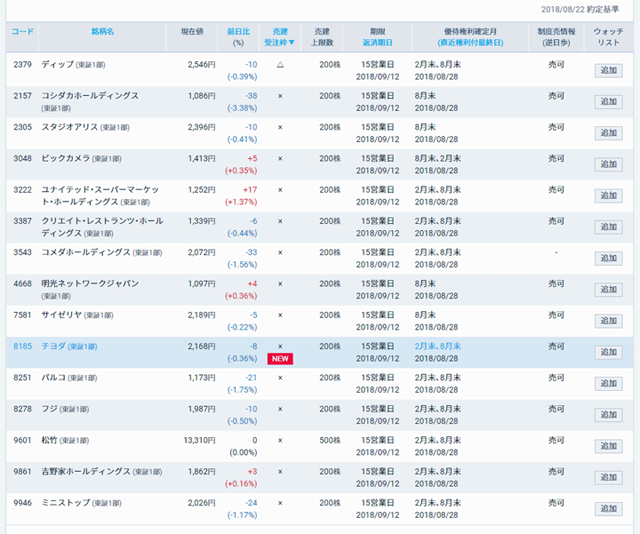Click the × mark in スタジオアリス row
Viewport: 640px width, 534px height.
(x=280, y=127)
